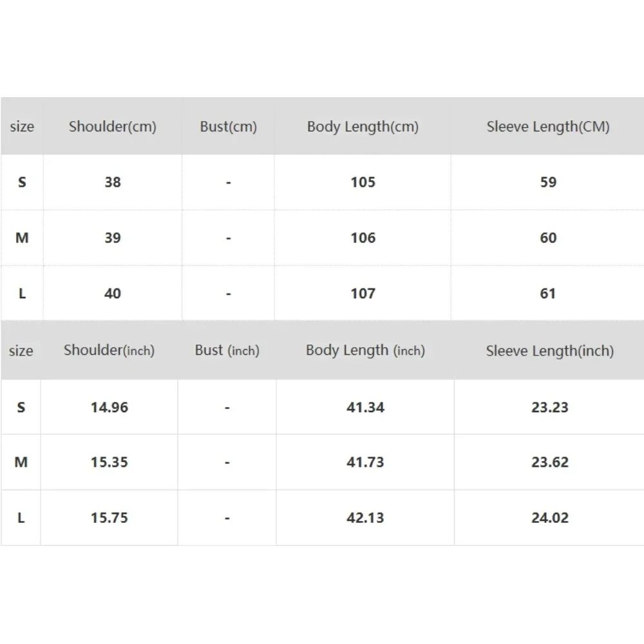Select the 14.96 inch shoulder value
644x644 pixels.
[x=109, y=407]
